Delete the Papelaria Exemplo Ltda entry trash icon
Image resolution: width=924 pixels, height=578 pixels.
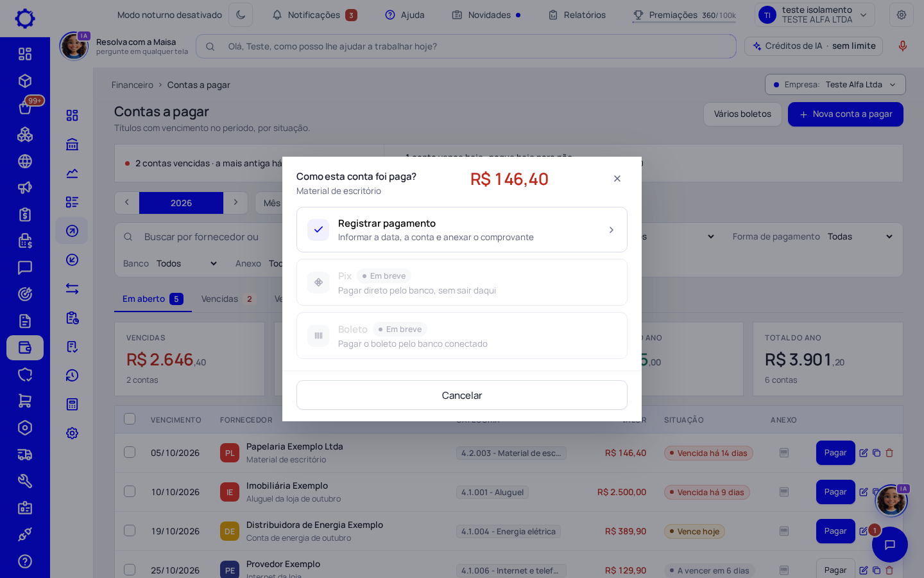(889, 453)
